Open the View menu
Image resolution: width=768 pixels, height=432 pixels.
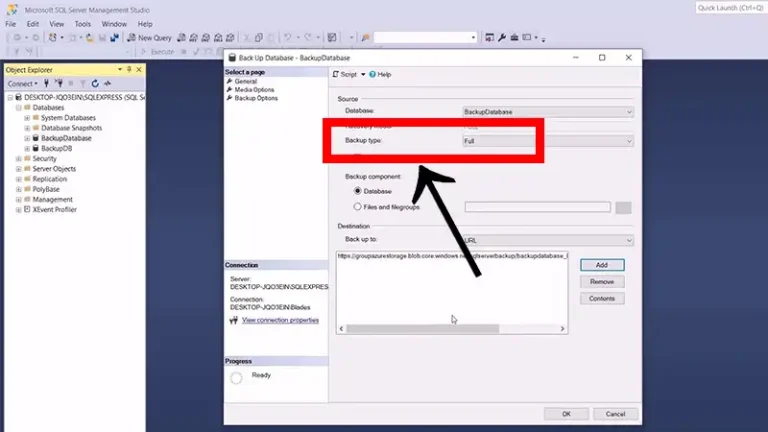tap(56, 24)
